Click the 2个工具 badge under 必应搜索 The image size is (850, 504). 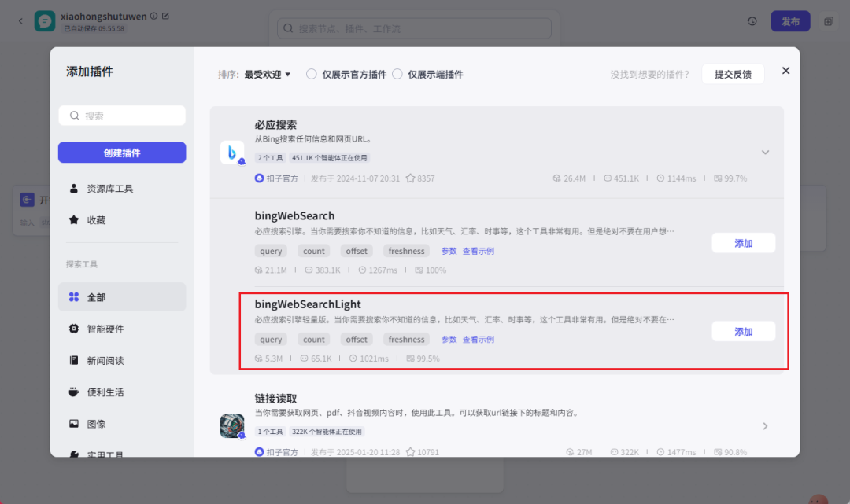click(270, 157)
